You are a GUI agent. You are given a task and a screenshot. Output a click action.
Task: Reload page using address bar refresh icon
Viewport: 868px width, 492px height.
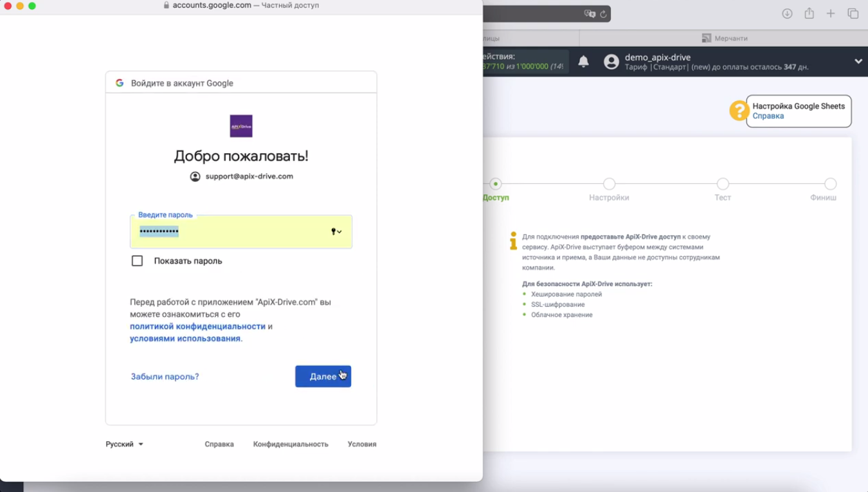point(603,14)
